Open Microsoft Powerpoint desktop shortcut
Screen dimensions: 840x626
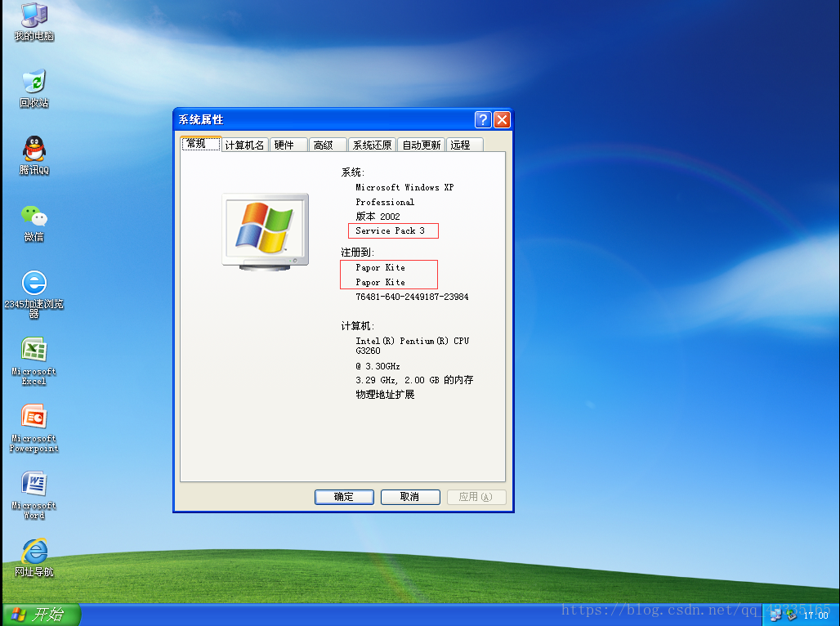(34, 418)
